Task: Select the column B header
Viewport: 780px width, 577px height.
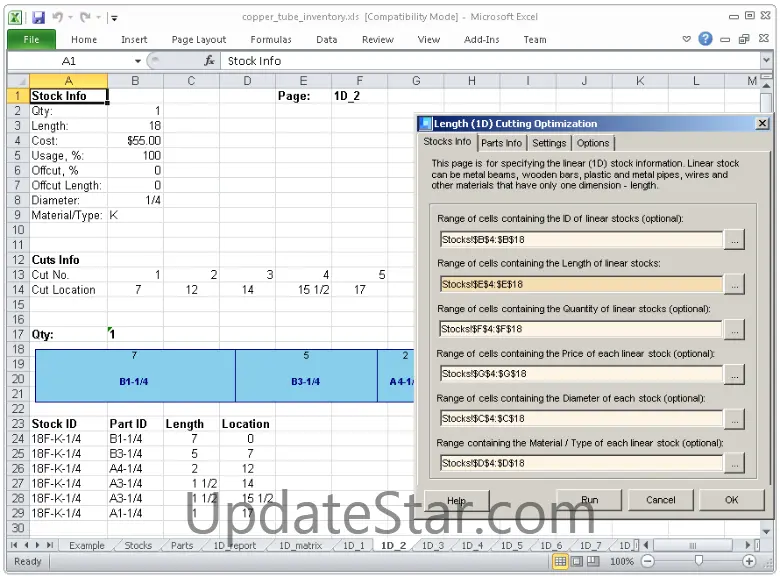Action: 135,81
